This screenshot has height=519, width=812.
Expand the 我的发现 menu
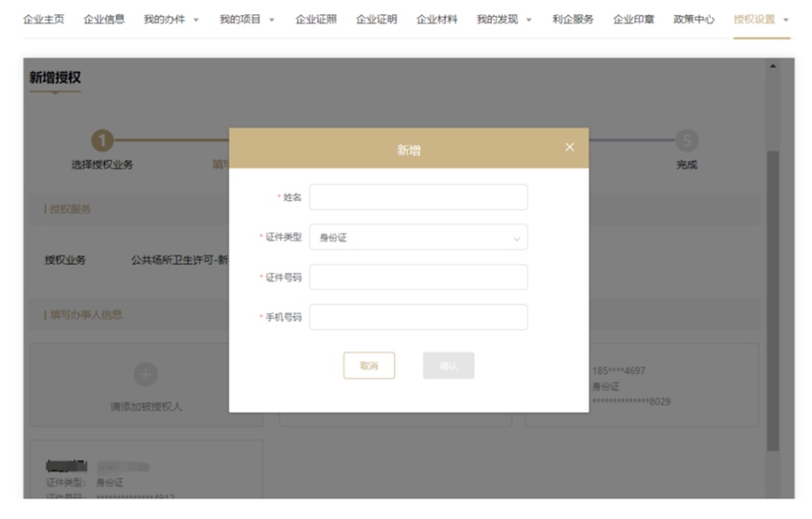coord(503,20)
